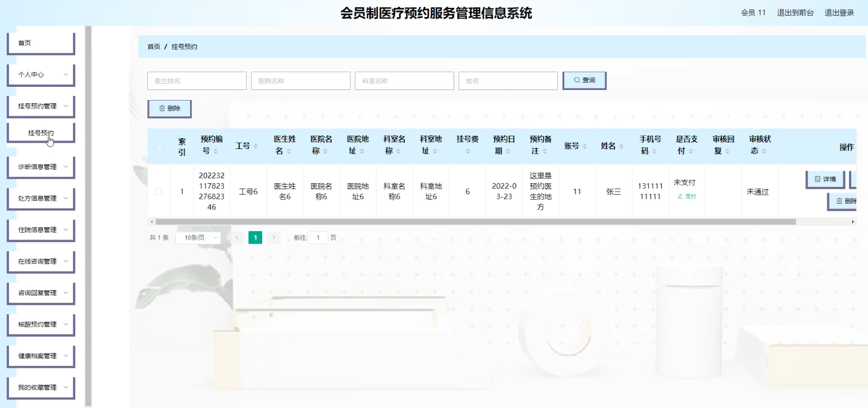Click 未通过 status cell
Viewport: 868px width, 408px height.
757,192
